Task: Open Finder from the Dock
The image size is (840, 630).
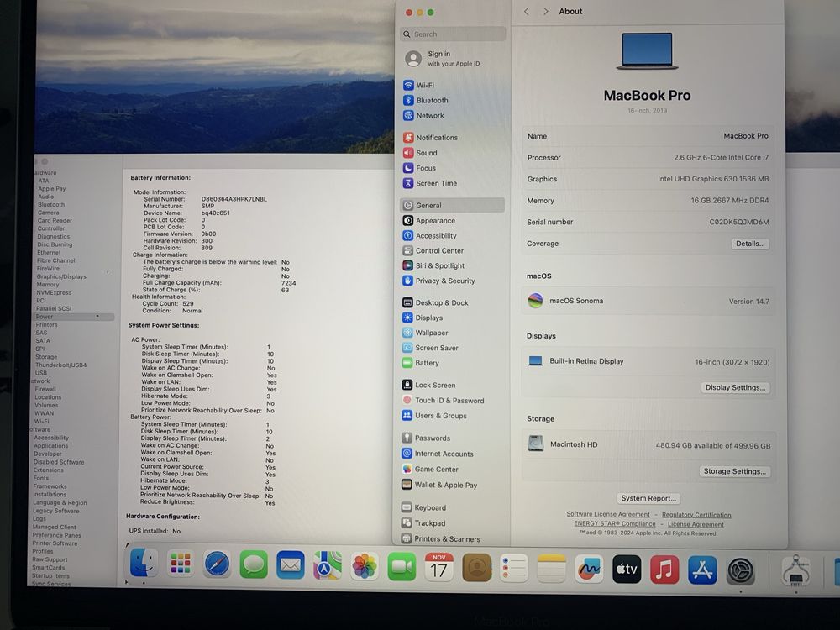Action: (x=144, y=564)
